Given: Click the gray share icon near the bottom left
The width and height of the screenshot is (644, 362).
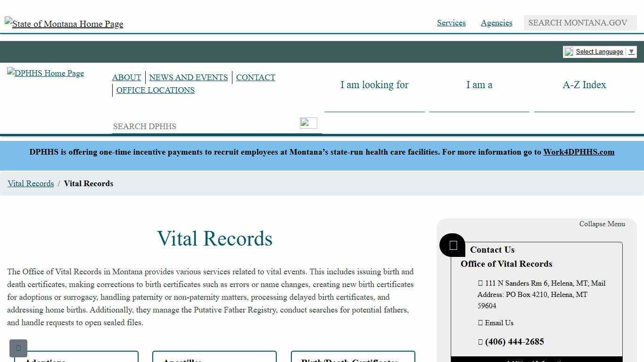Looking at the screenshot, I should pyautogui.click(x=18, y=348).
